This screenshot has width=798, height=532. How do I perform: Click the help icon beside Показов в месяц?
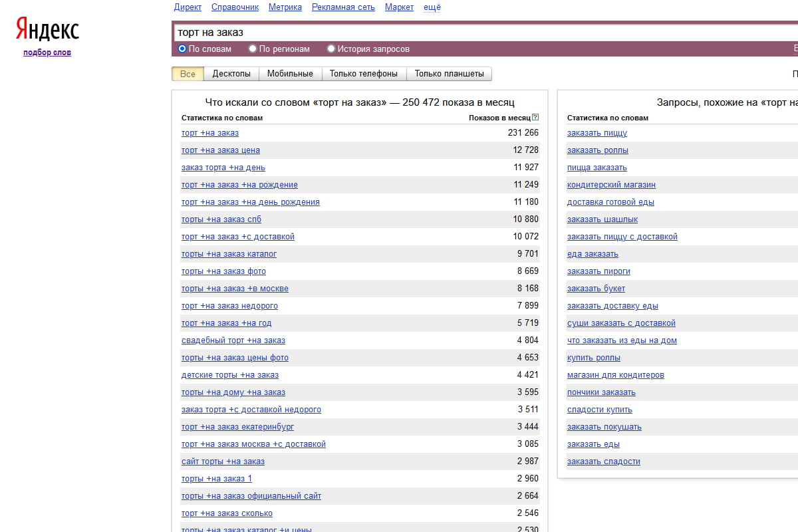535,118
